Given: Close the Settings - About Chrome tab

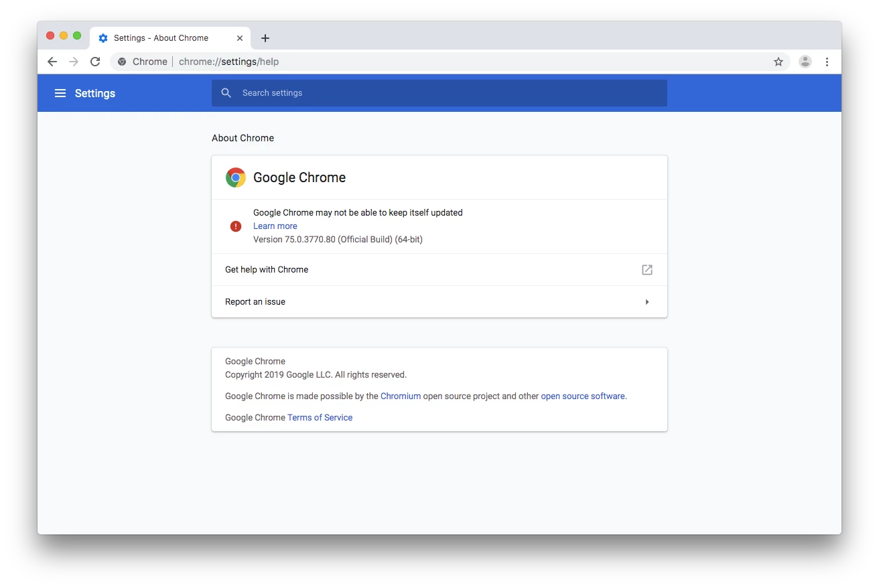Looking at the screenshot, I should pyautogui.click(x=240, y=38).
